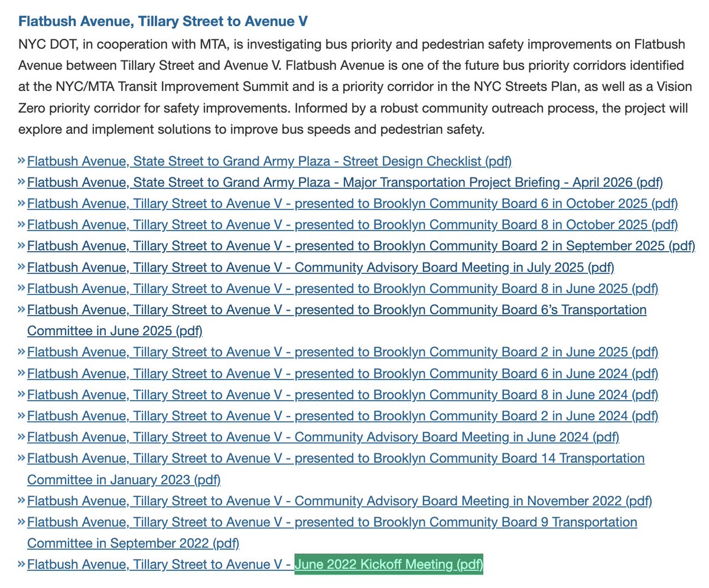This screenshot has height=588, width=709.
Task: Open Brooklyn Community Board 8 June 2024 pdf
Action: (343, 395)
